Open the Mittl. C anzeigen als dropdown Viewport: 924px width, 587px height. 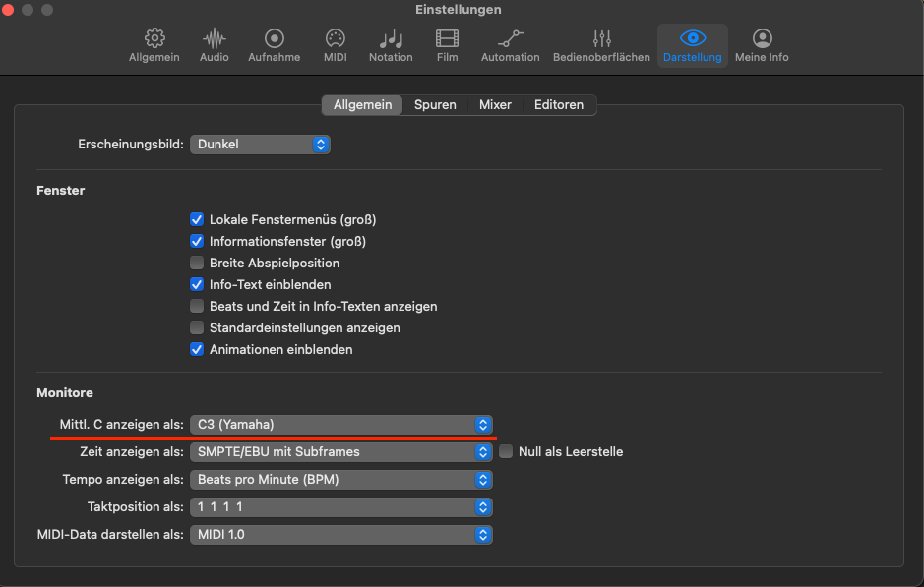(x=340, y=425)
